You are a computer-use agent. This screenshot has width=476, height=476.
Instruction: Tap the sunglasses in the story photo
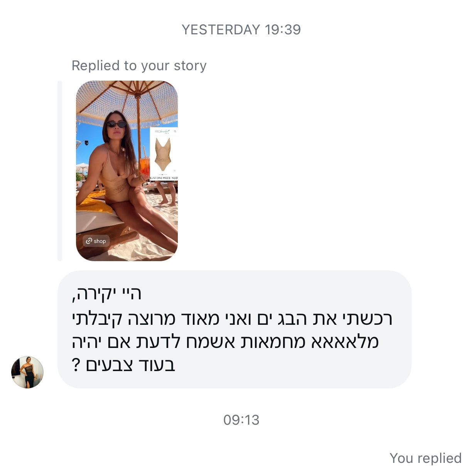click(116, 124)
